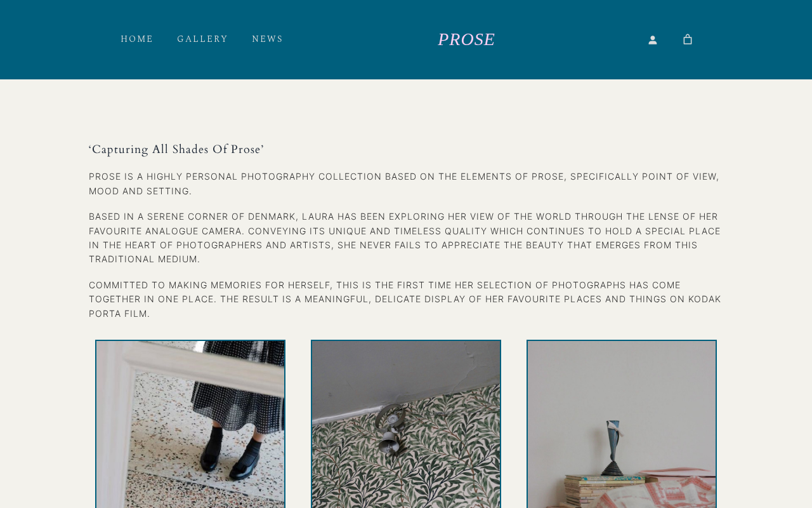This screenshot has width=812, height=508.
Task: Open the shopping bag cart icon
Action: click(x=687, y=39)
